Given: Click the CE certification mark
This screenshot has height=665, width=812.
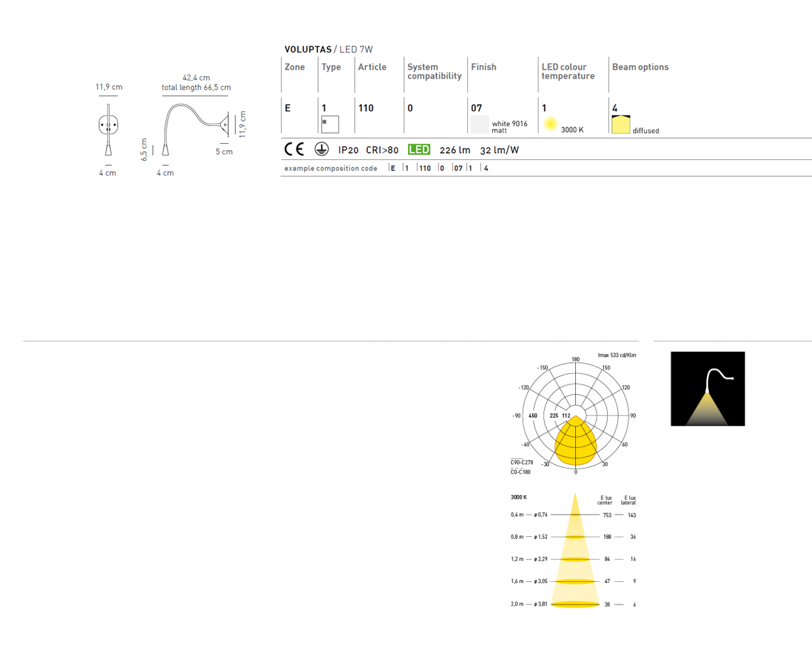Looking at the screenshot, I should pos(294,149).
